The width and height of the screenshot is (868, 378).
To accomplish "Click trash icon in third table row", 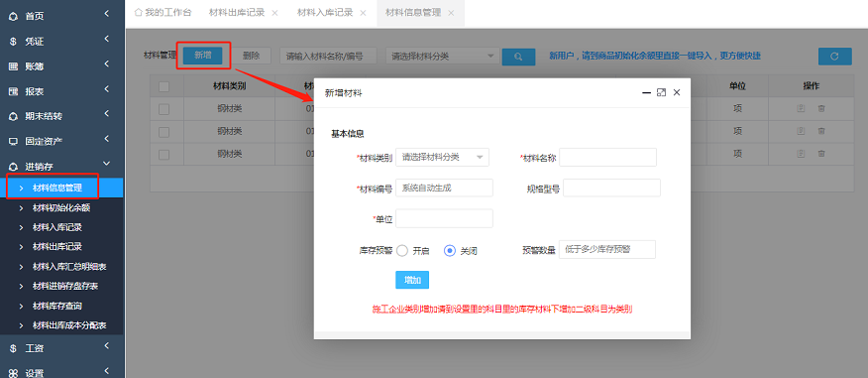I will (x=821, y=153).
